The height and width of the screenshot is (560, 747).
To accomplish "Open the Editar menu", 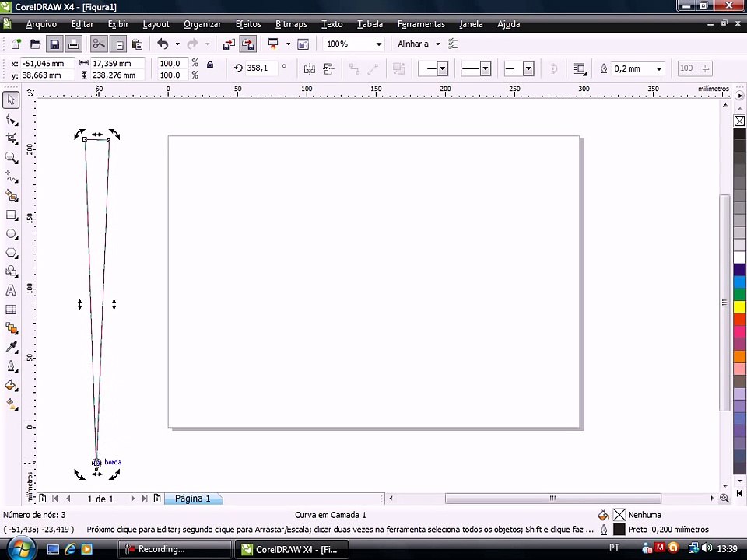I will pos(82,24).
